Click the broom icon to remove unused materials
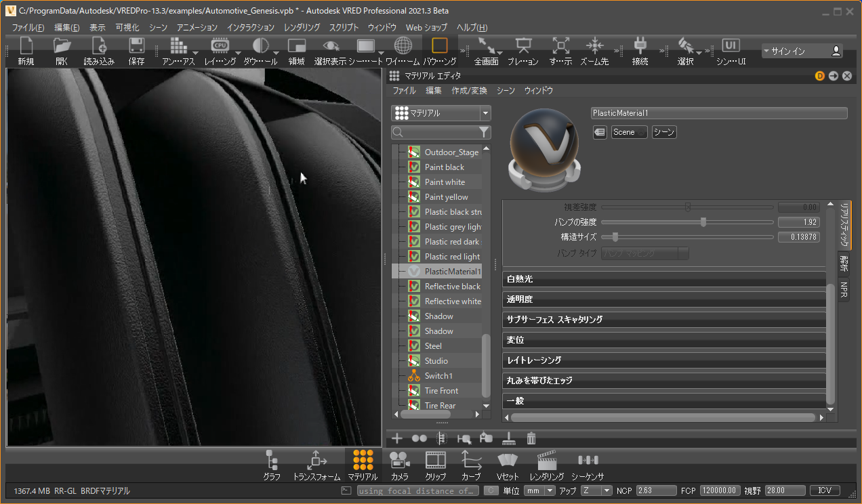 509,438
